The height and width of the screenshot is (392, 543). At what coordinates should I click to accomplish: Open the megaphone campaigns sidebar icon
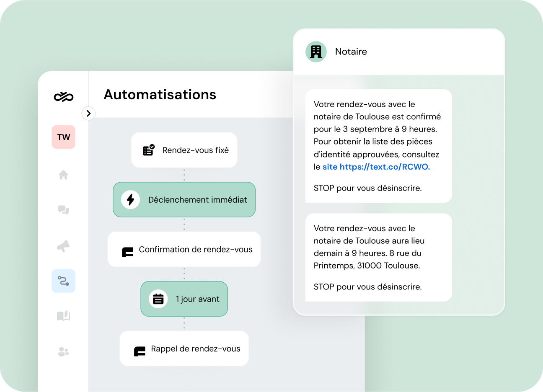[63, 246]
